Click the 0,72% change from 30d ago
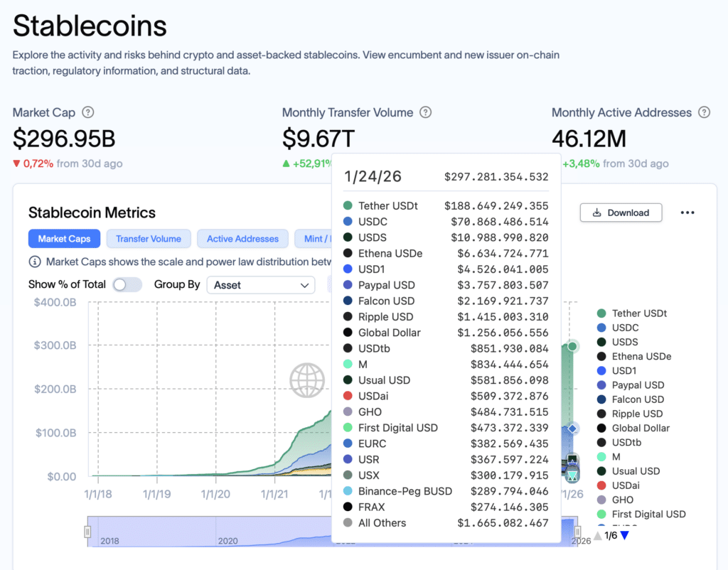728x570 pixels. point(68,163)
